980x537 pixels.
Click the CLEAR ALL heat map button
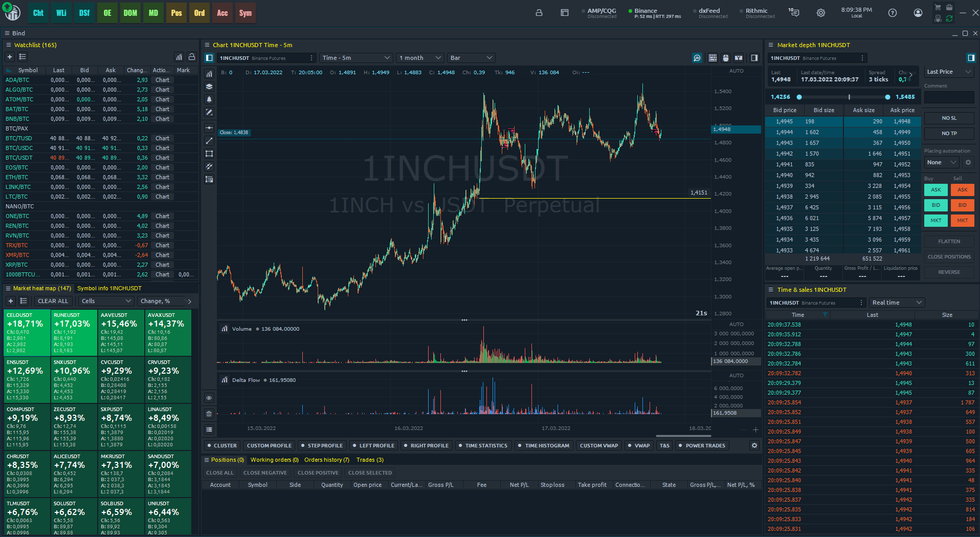tap(53, 301)
